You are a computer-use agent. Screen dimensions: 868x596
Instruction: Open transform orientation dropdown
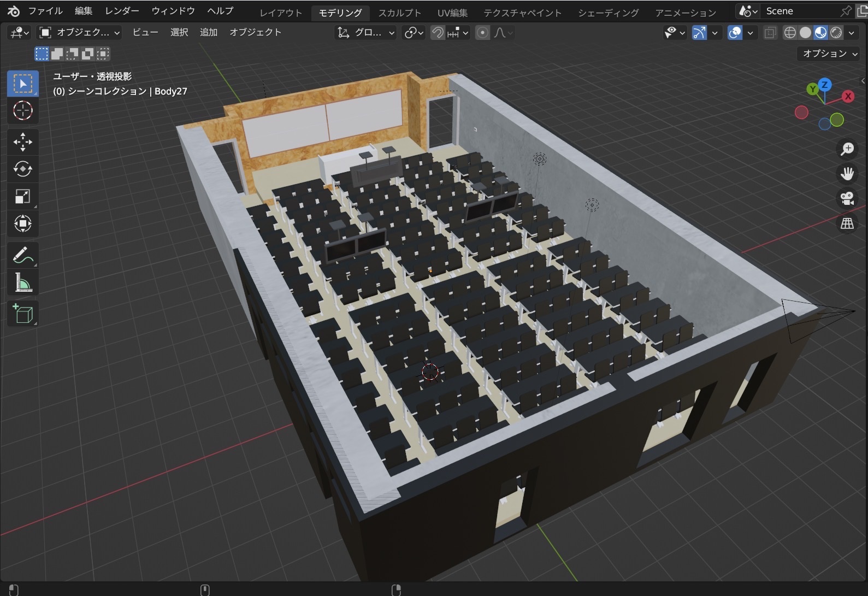365,33
